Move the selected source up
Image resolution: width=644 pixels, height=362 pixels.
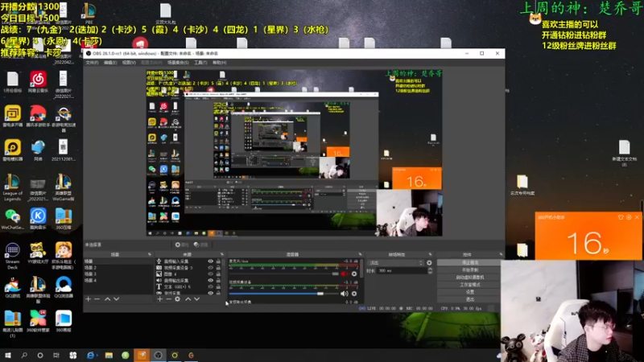click(188, 299)
